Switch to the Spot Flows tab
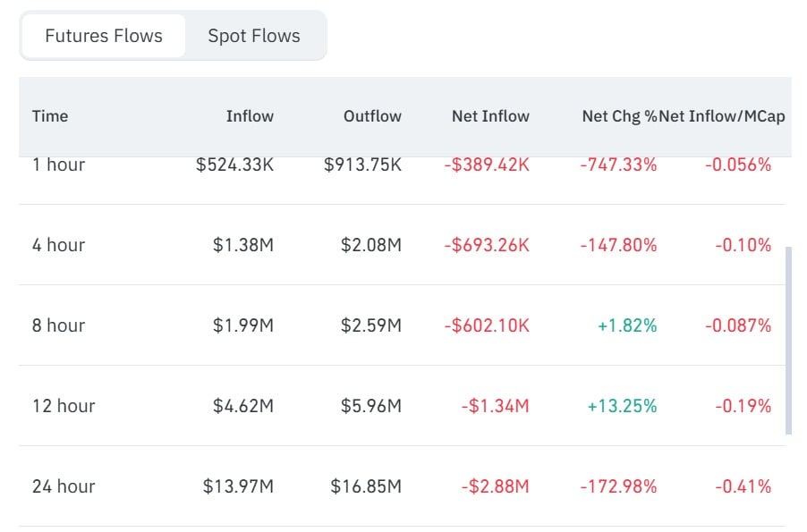 tap(254, 36)
